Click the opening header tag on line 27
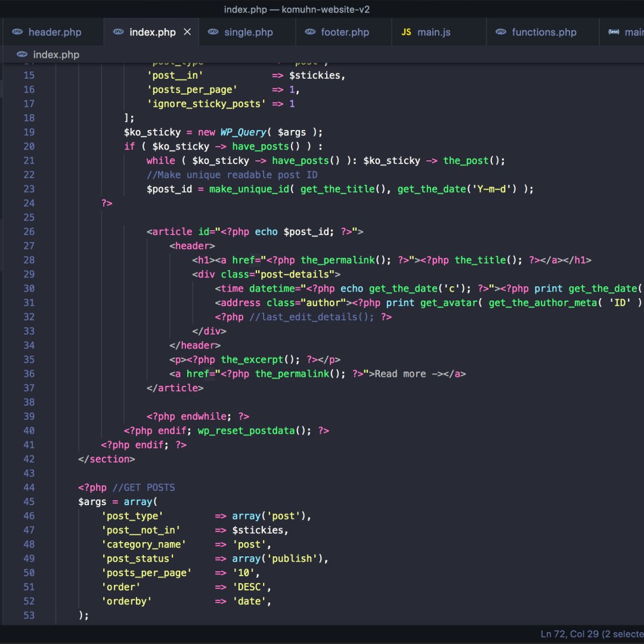Viewport: 644px width, 644px height. pyautogui.click(x=192, y=246)
